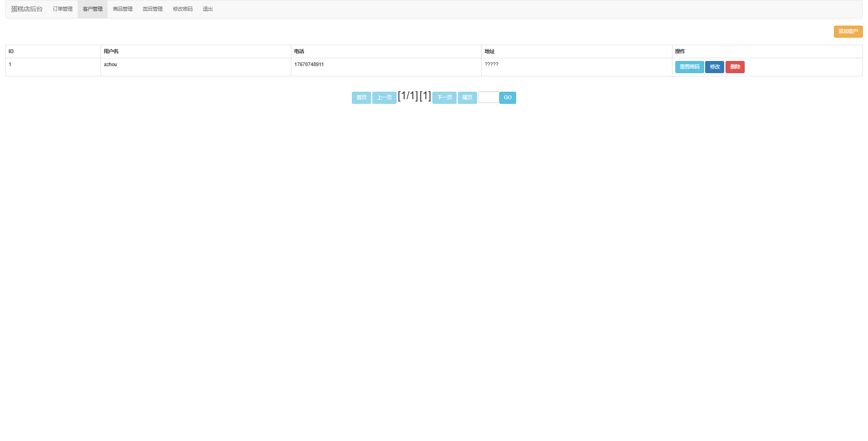
Task: Click the 蛋糕店后台 brand link
Action: [x=27, y=9]
